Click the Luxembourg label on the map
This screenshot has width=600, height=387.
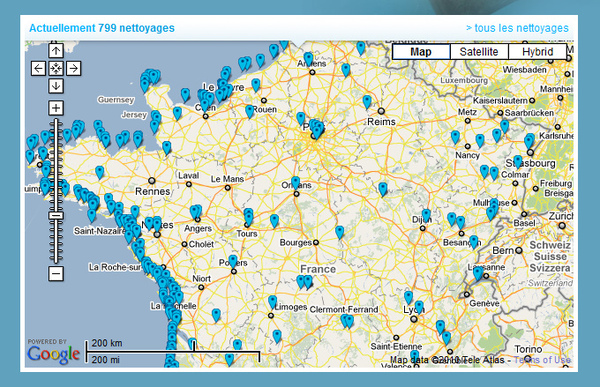464,80
